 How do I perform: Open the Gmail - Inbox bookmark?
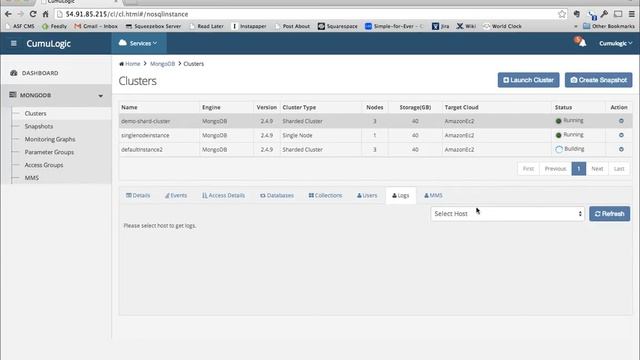tap(96, 26)
